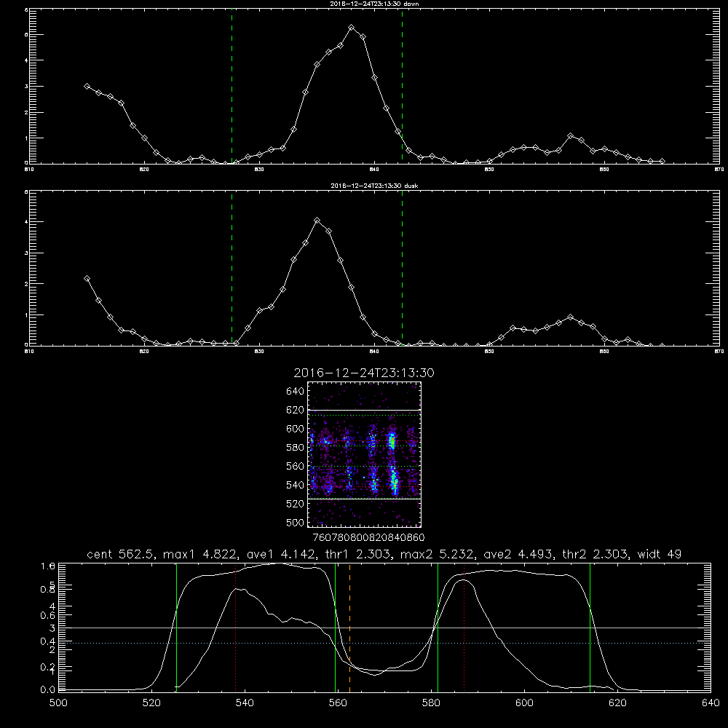This screenshot has width=728, height=728.
Task: Click the 'widt 49' value
Action: (660, 554)
